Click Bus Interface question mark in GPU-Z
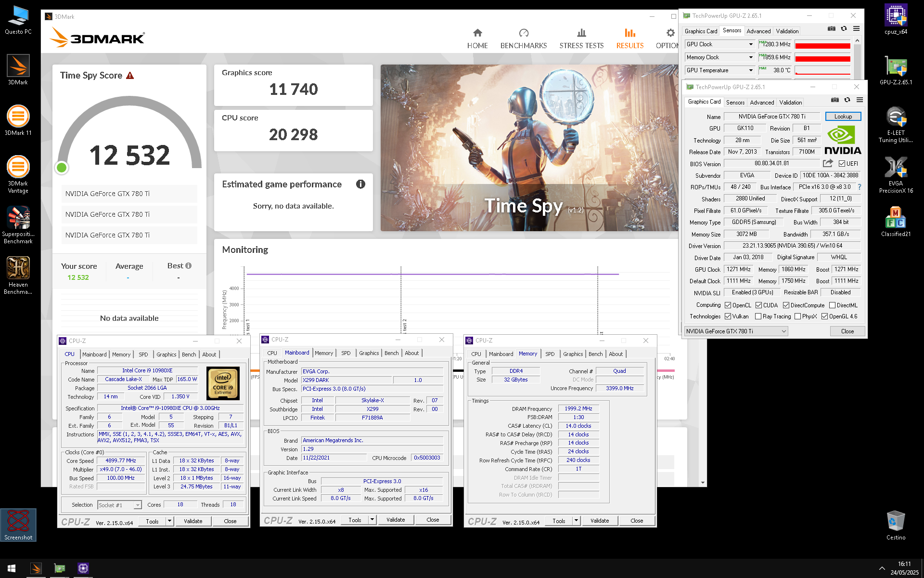 tap(860, 187)
